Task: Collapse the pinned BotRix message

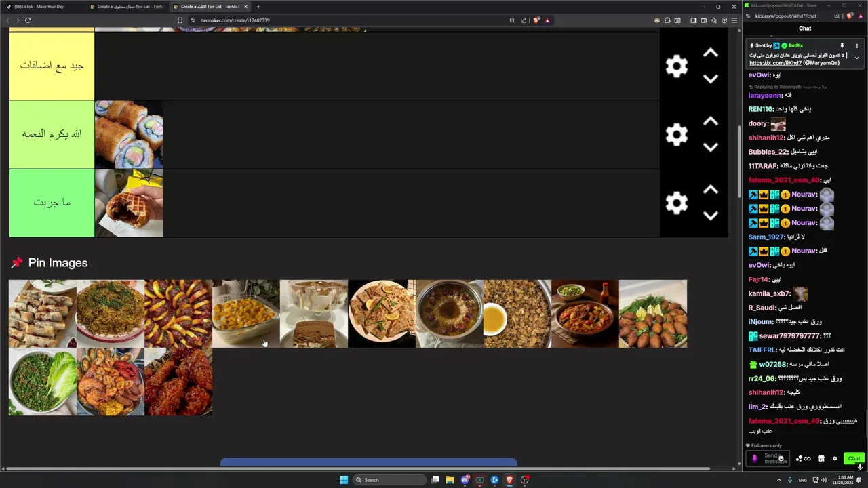Action: pyautogui.click(x=856, y=58)
